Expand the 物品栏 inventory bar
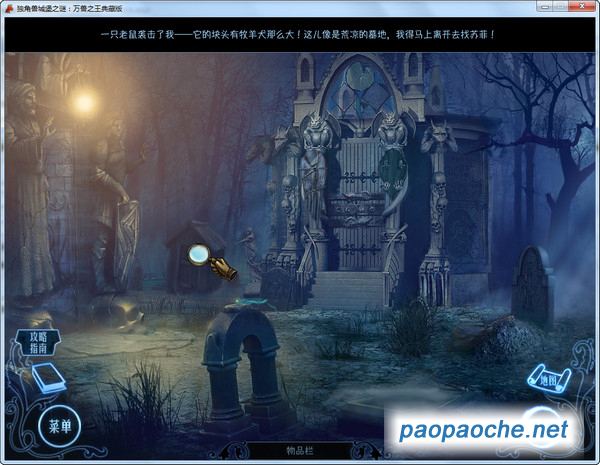This screenshot has height=465, width=600. (300, 450)
